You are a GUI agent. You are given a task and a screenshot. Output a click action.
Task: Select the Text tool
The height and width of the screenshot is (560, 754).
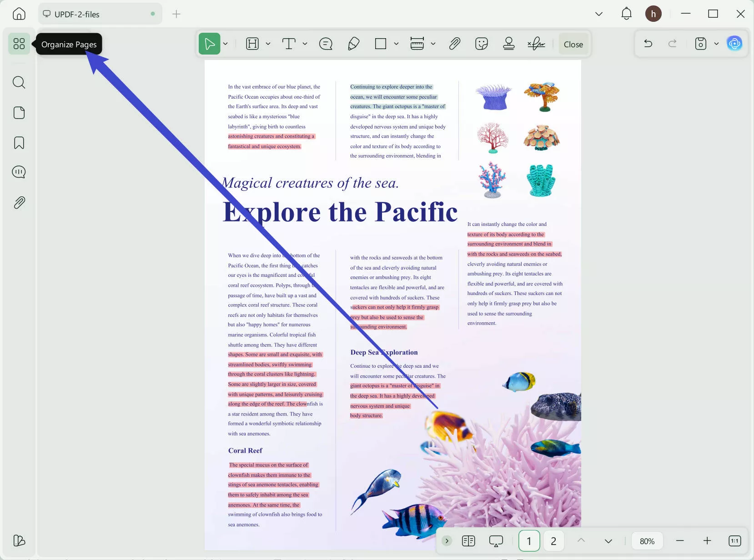pos(289,44)
